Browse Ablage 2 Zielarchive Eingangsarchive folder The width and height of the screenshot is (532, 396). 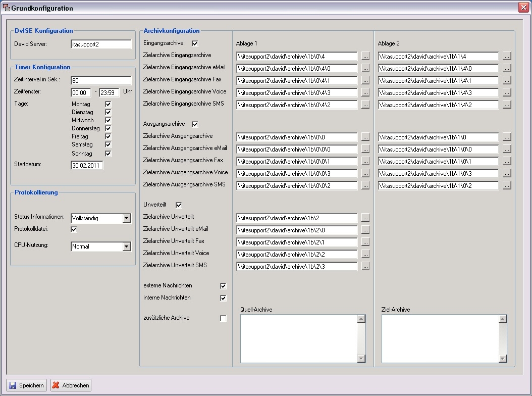507,57
